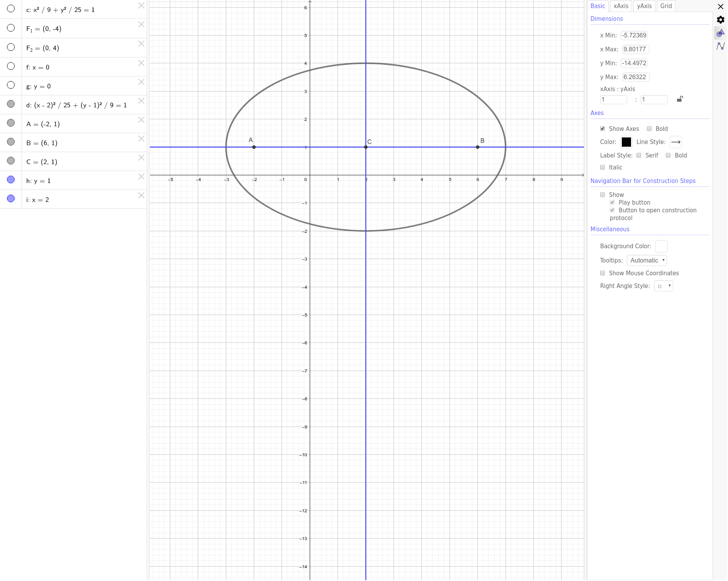Viewport: 728px width, 581px height.
Task: Open the axes Color swatch
Action: coord(626,142)
